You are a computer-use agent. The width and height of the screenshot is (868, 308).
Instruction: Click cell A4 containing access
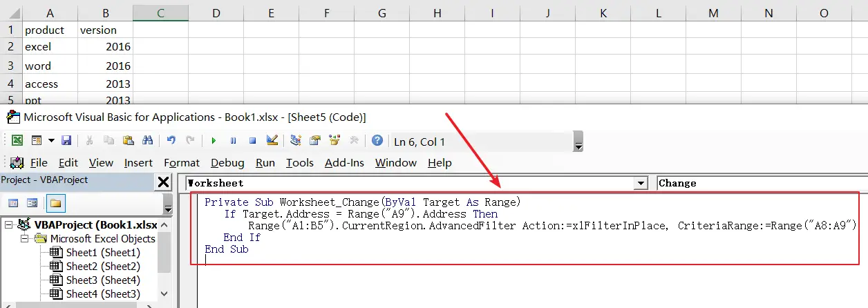tap(50, 84)
